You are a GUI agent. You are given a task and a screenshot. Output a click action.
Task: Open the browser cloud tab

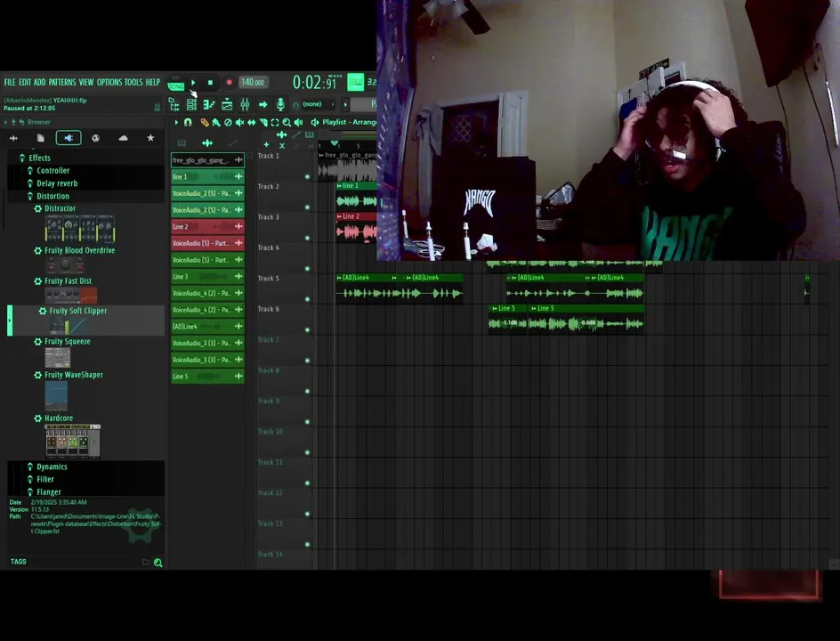click(123, 138)
